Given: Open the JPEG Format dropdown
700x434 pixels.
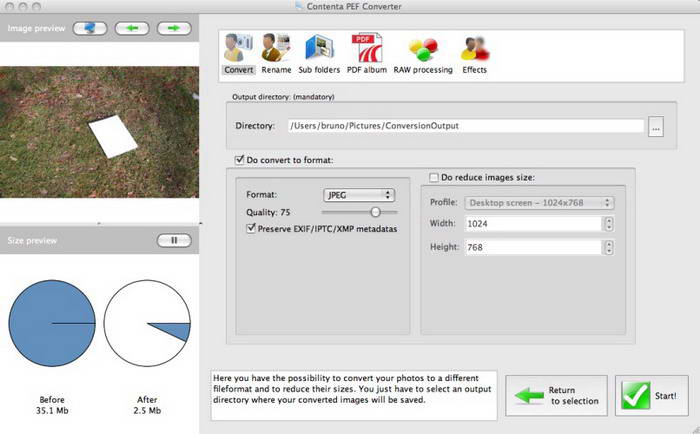Looking at the screenshot, I should [x=359, y=195].
